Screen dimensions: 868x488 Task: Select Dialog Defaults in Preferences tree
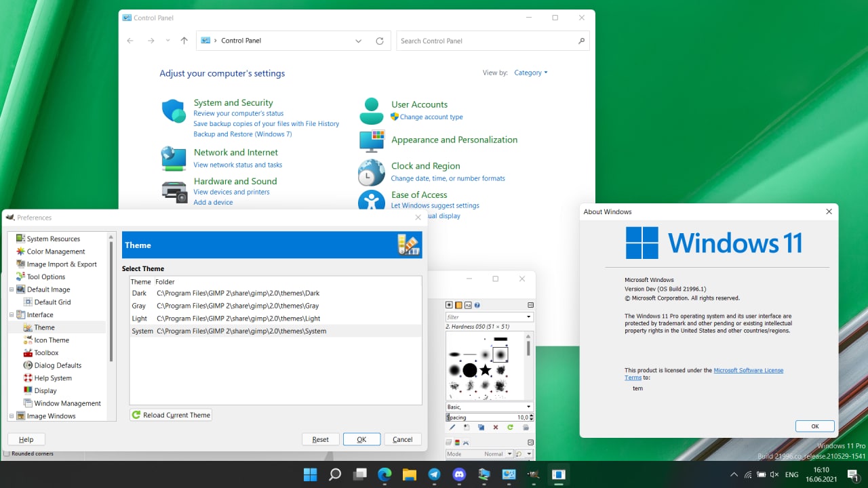tap(58, 365)
